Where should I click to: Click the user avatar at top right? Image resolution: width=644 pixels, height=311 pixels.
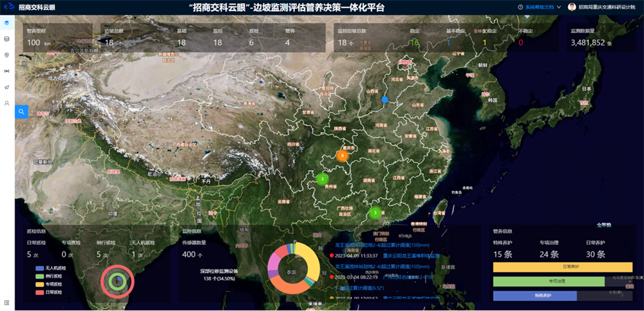click(x=572, y=7)
